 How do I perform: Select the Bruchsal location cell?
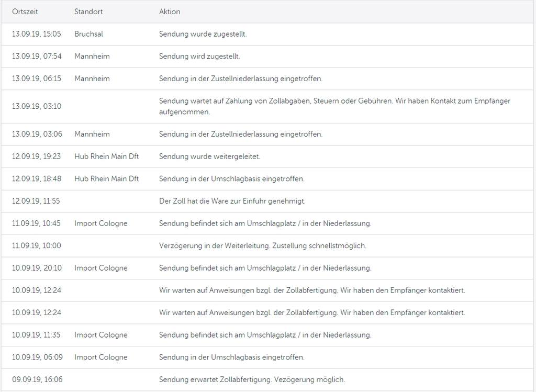(x=88, y=34)
